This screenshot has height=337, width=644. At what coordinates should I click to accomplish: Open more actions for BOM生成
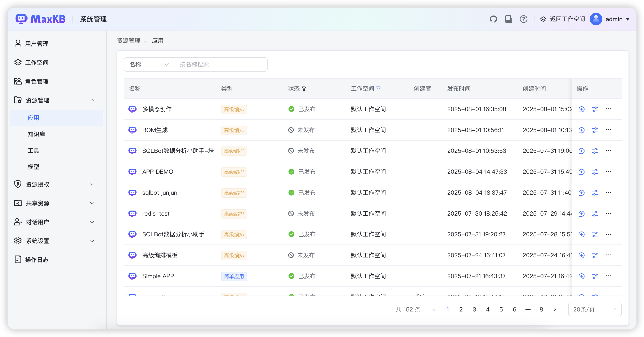coord(608,130)
